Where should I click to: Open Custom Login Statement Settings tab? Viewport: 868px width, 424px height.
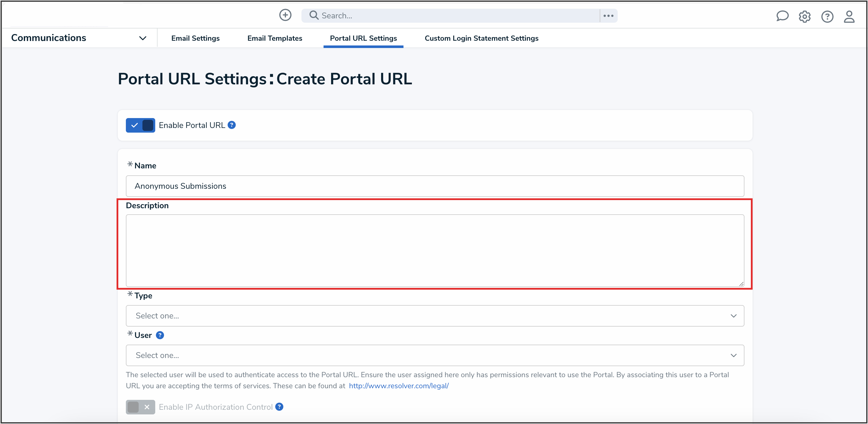481,38
